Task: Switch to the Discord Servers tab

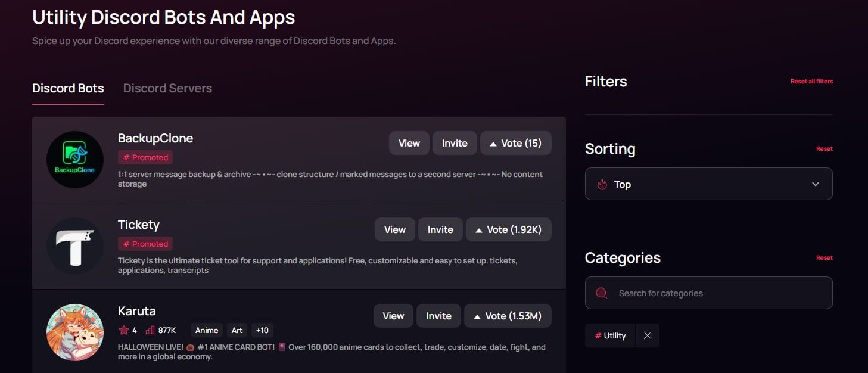Action: (167, 88)
